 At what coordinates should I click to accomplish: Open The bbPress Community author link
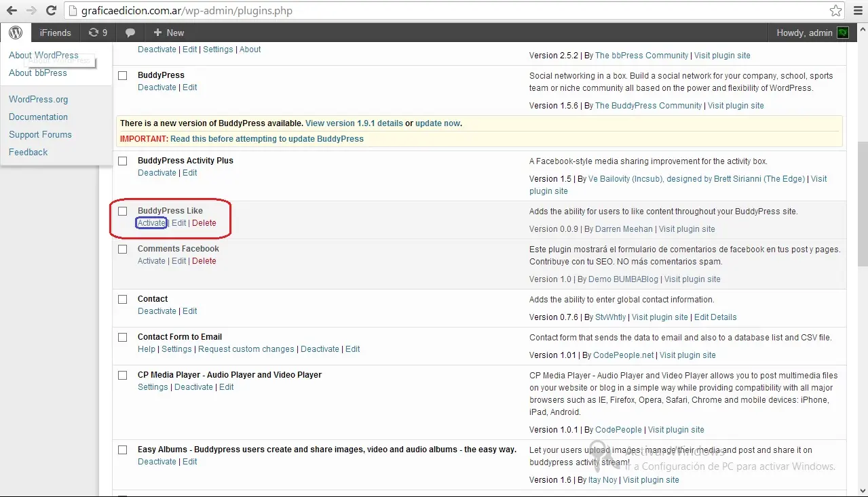pos(641,56)
